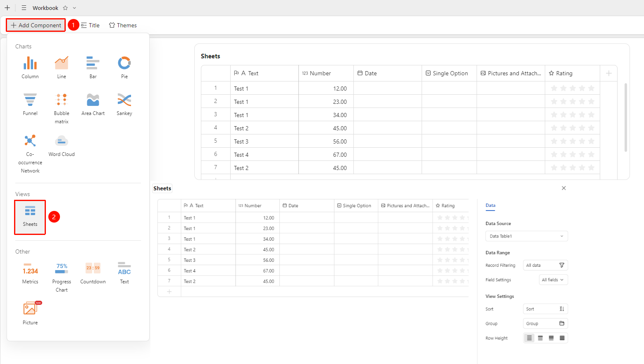The height and width of the screenshot is (364, 644).
Task: Click the Pictures and Attach... header in top table
Action: point(511,73)
